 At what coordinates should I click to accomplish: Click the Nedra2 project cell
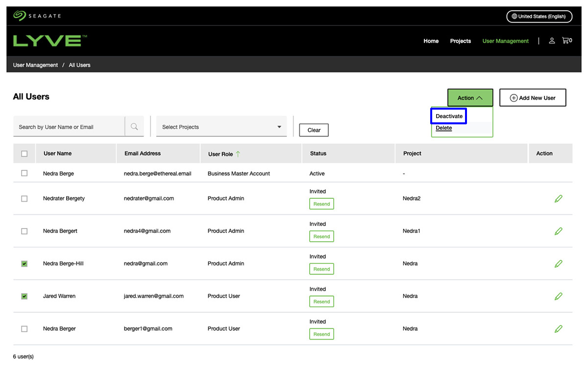[412, 199]
